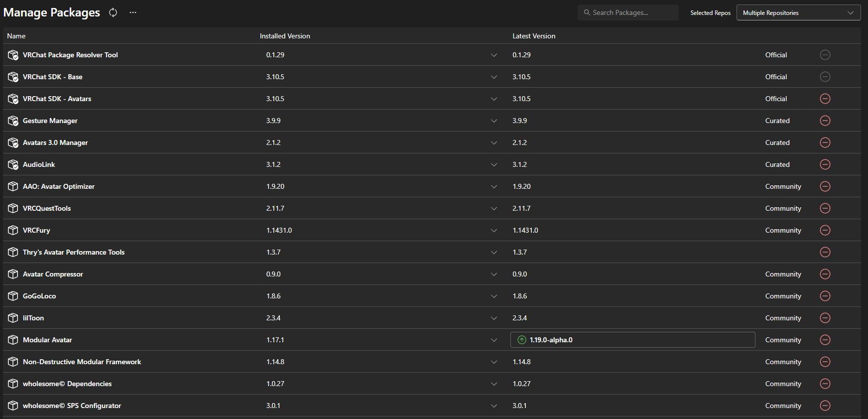The image size is (868, 419).
Task: Open the three-dots more options menu
Action: pyautogui.click(x=133, y=13)
